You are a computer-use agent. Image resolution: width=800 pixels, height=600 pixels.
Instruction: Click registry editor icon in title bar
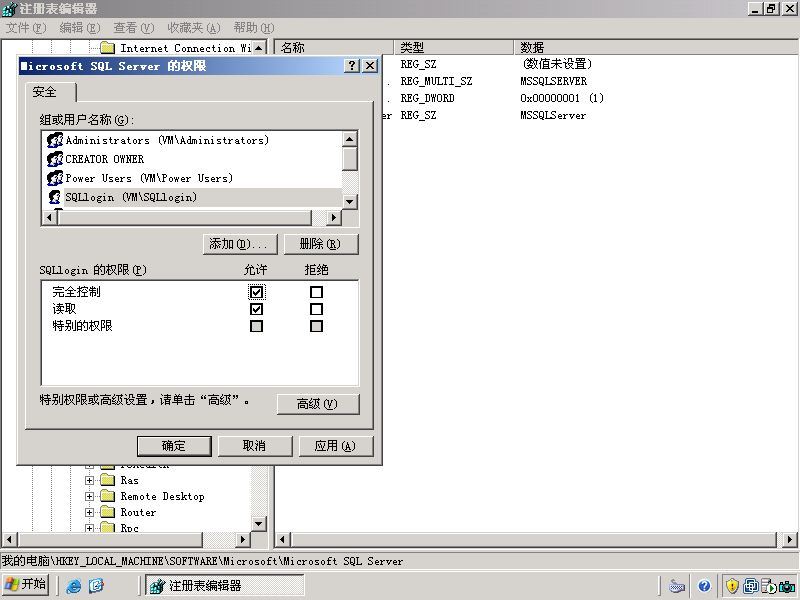pyautogui.click(x=9, y=9)
